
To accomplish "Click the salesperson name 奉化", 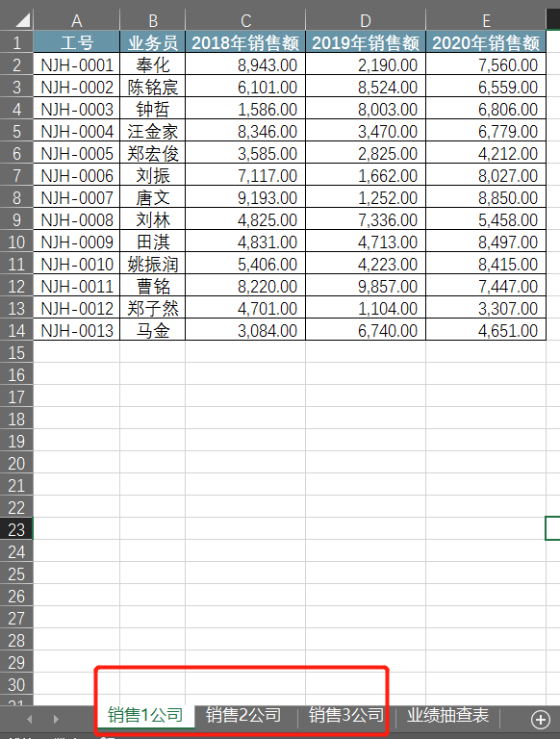I will (x=153, y=65).
